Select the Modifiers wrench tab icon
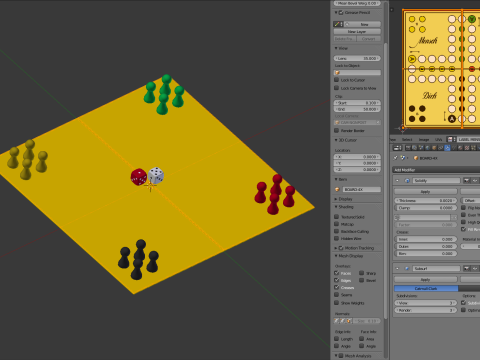Image resolution: width=480 pixels, height=360 pixels. (447, 148)
